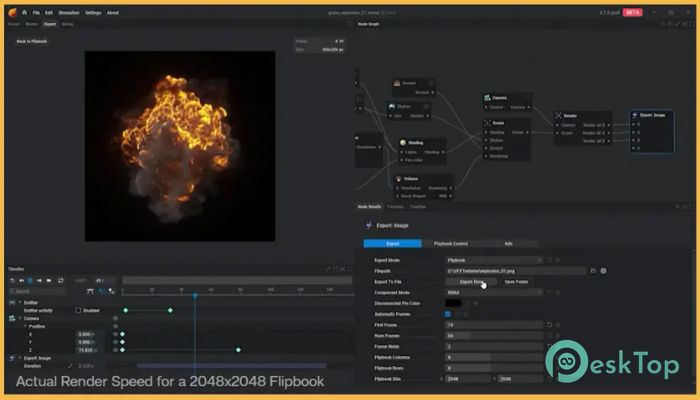Toggle visibility of Camera track
This screenshot has width=700, height=400.
(115, 318)
